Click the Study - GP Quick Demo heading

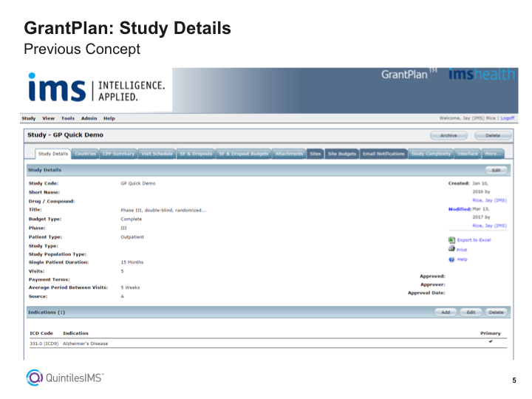[65, 134]
